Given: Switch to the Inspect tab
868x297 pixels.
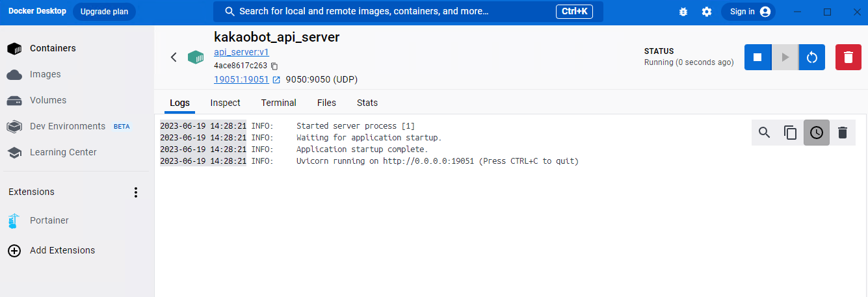Looking at the screenshot, I should point(225,103).
